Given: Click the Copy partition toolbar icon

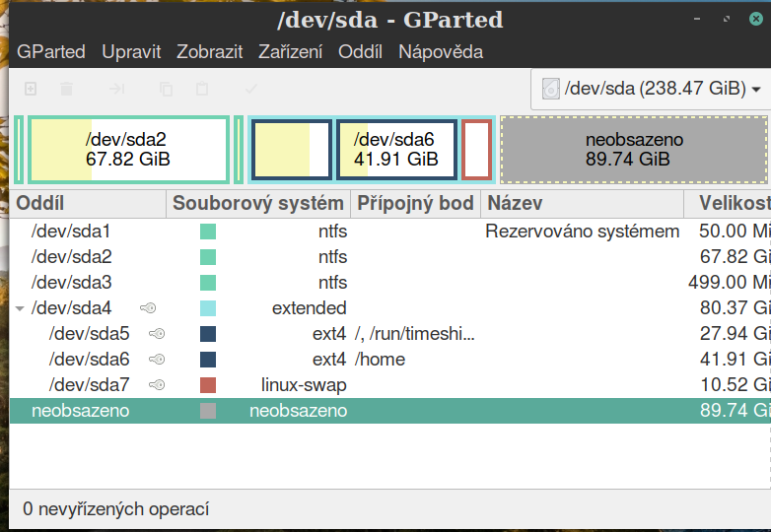Looking at the screenshot, I should point(166,90).
